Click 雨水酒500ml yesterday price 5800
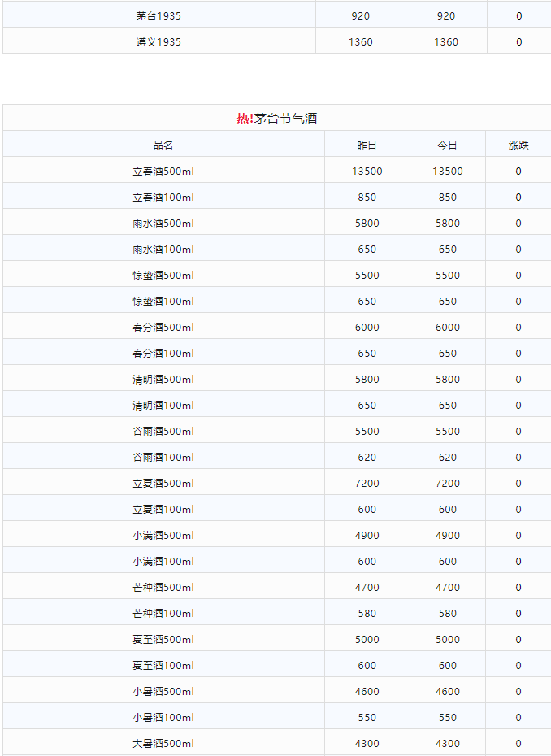551x756 pixels. [367, 224]
